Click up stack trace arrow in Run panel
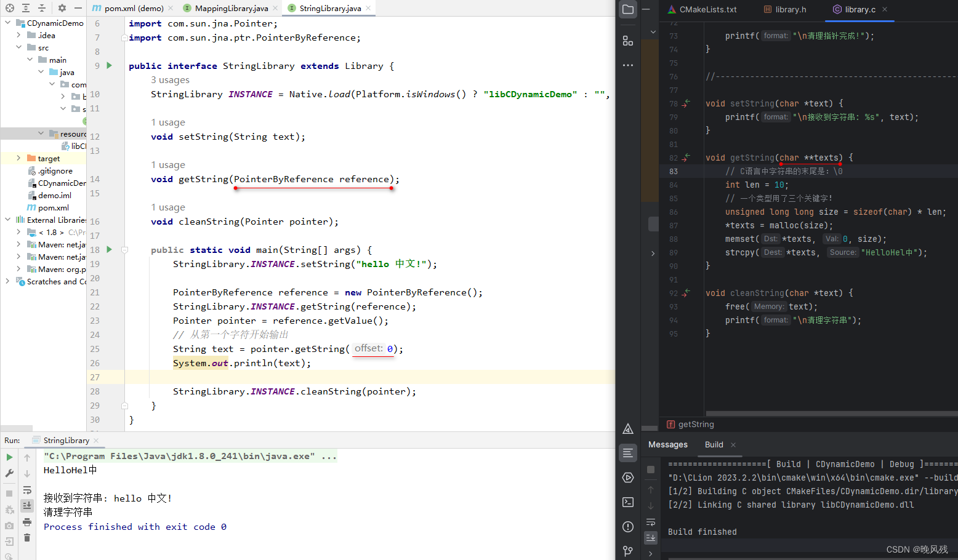This screenshot has width=958, height=560. coord(27,457)
